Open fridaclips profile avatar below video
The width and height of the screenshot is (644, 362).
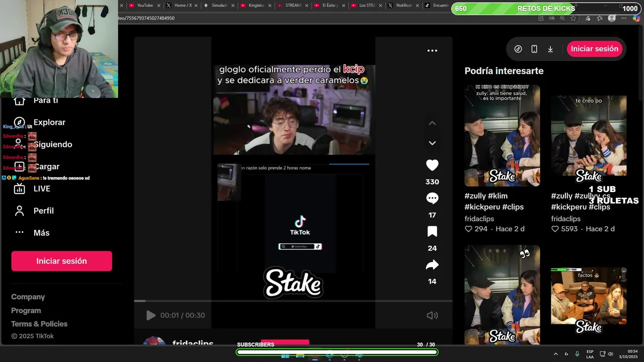tap(154, 341)
